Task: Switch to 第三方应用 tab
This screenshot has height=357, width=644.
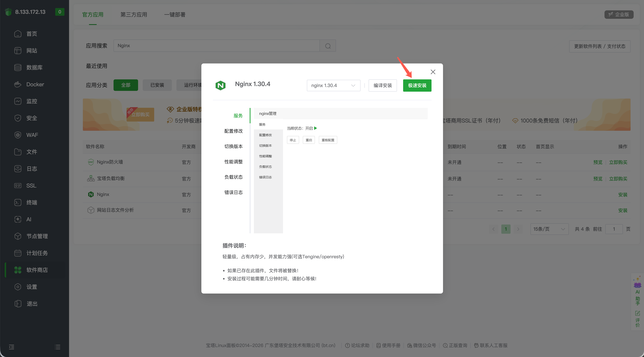Action: pyautogui.click(x=134, y=15)
